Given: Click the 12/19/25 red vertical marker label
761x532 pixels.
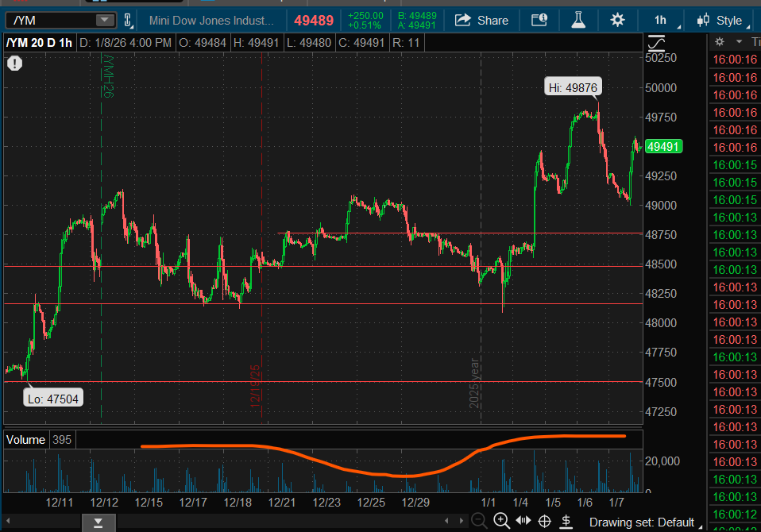Looking at the screenshot, I should (x=255, y=386).
